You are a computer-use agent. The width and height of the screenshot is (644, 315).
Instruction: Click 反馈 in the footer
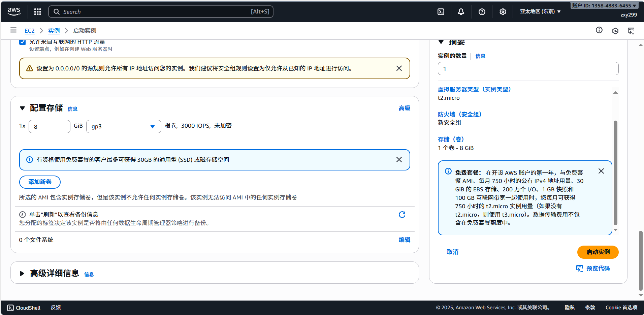coord(56,308)
